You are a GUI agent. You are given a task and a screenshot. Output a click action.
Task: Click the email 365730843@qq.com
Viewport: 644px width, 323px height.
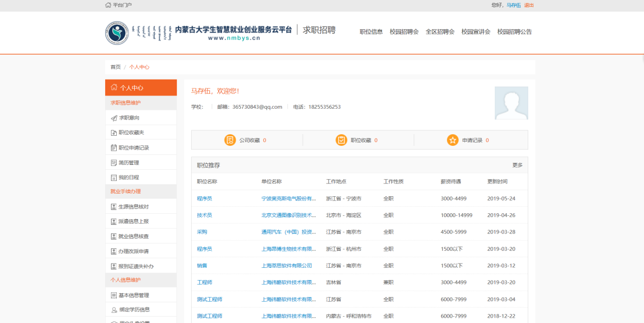click(x=257, y=107)
